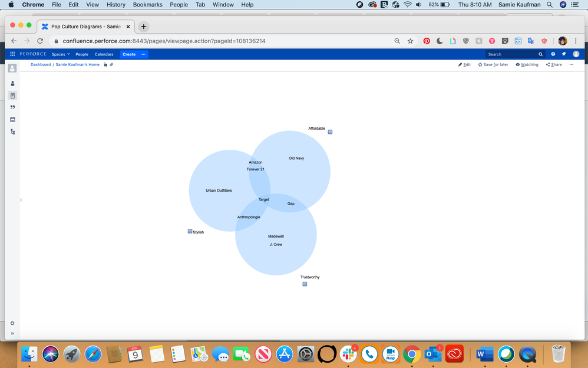Open the Chrome profile avatar
The image size is (588, 368).
coord(563,41)
